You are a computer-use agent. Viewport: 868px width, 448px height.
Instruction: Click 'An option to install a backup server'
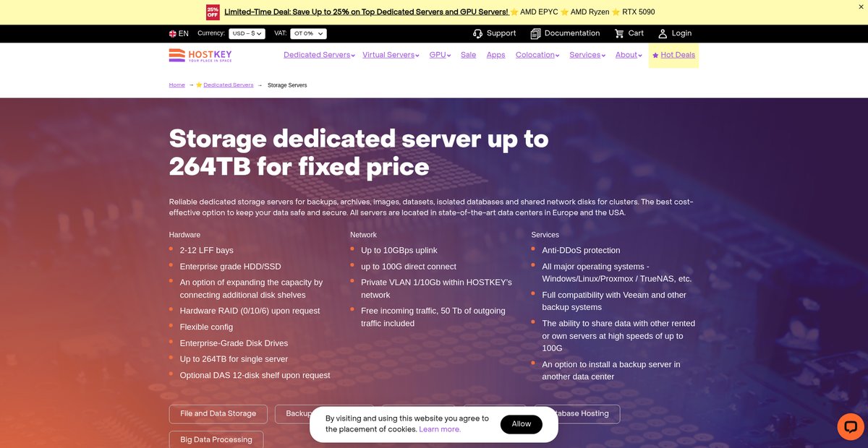[x=611, y=371]
